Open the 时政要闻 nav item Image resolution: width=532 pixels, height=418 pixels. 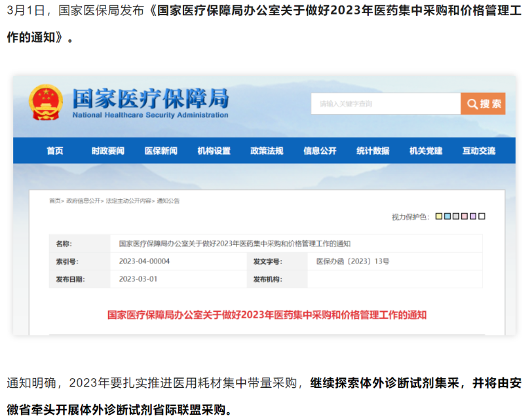108,151
